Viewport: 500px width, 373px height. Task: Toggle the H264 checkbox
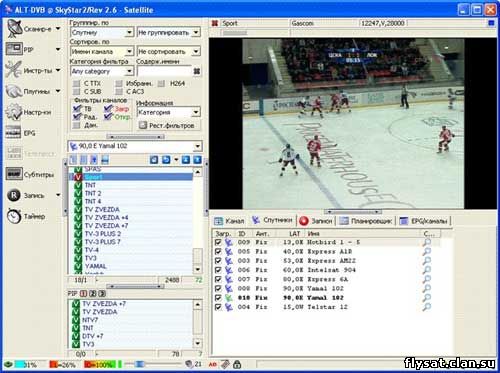[x=161, y=83]
